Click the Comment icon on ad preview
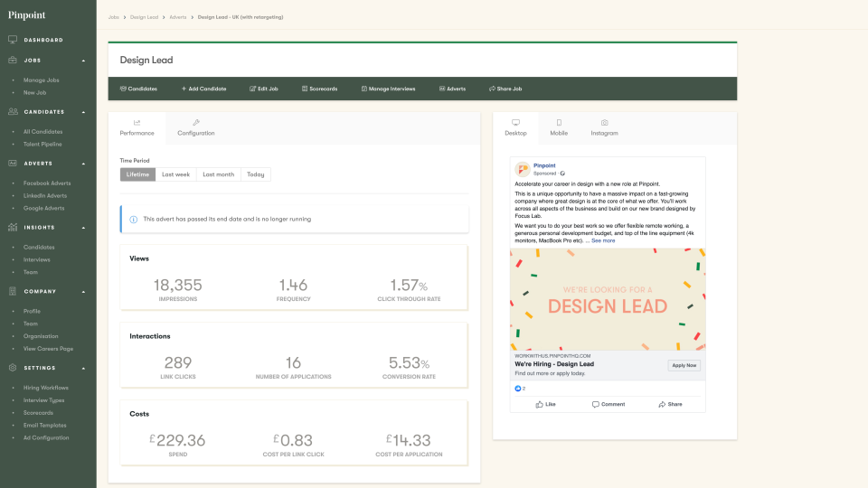868x488 pixels. [x=596, y=404]
